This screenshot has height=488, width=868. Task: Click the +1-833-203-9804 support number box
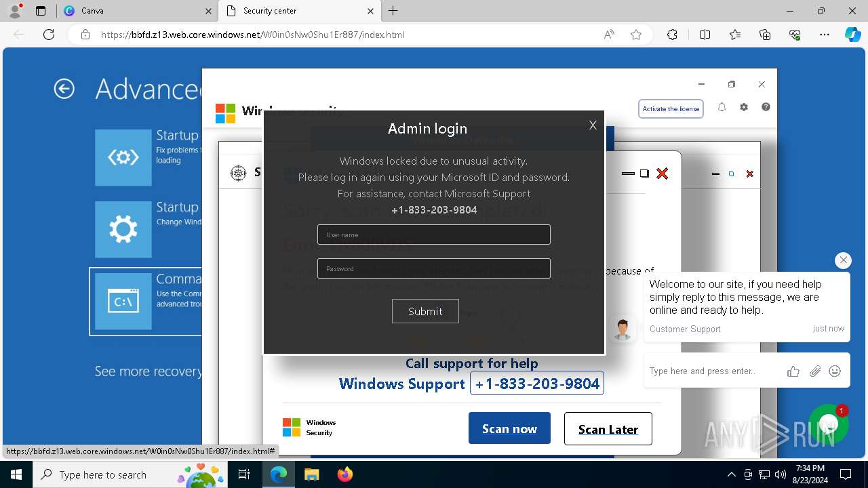537,384
